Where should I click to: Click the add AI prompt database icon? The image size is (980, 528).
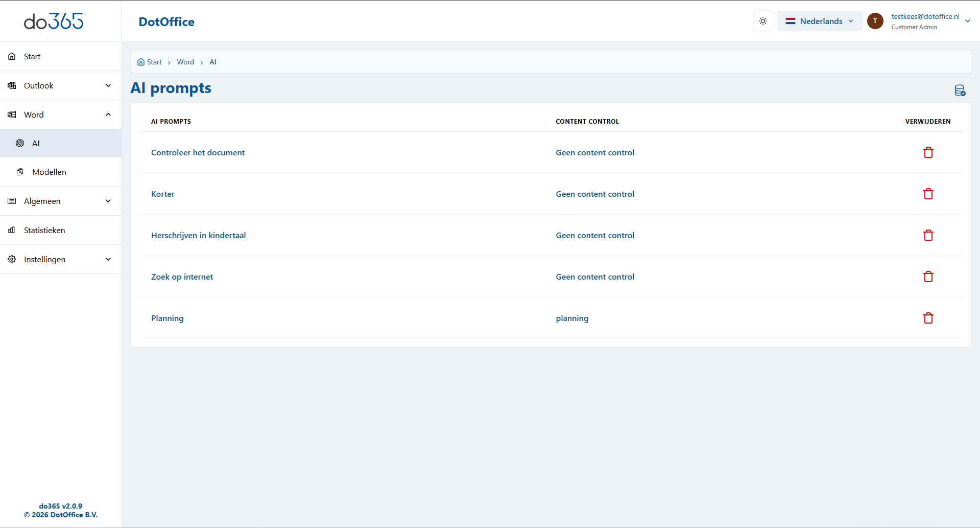[960, 90]
